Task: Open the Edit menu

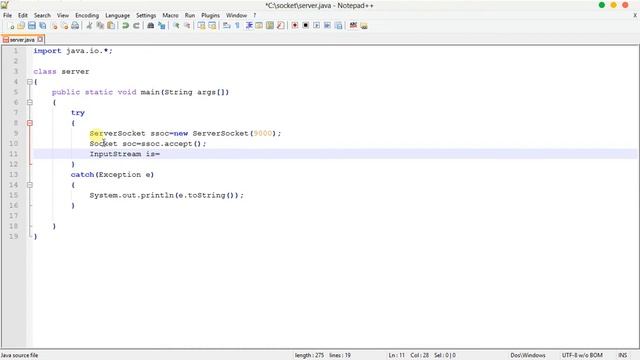Action: [23, 16]
